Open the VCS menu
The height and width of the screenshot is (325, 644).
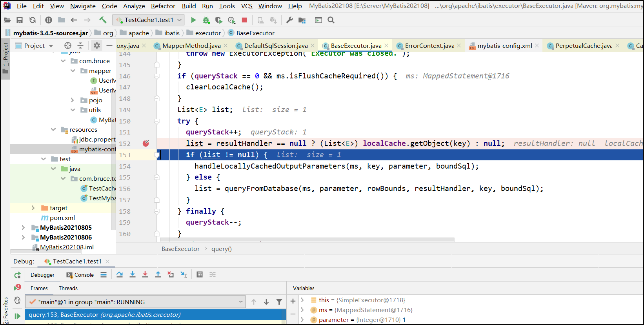click(x=247, y=6)
